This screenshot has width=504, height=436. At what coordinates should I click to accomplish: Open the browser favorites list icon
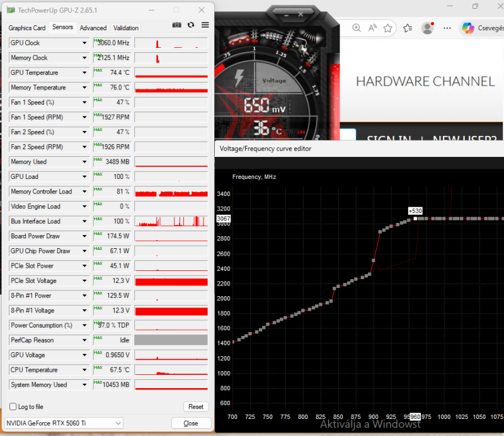pyautogui.click(x=408, y=28)
